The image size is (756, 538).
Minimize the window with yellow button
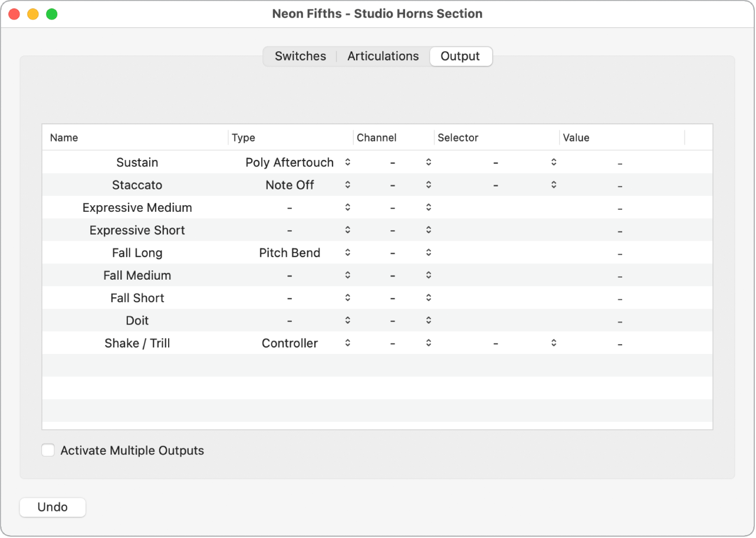pyautogui.click(x=33, y=14)
